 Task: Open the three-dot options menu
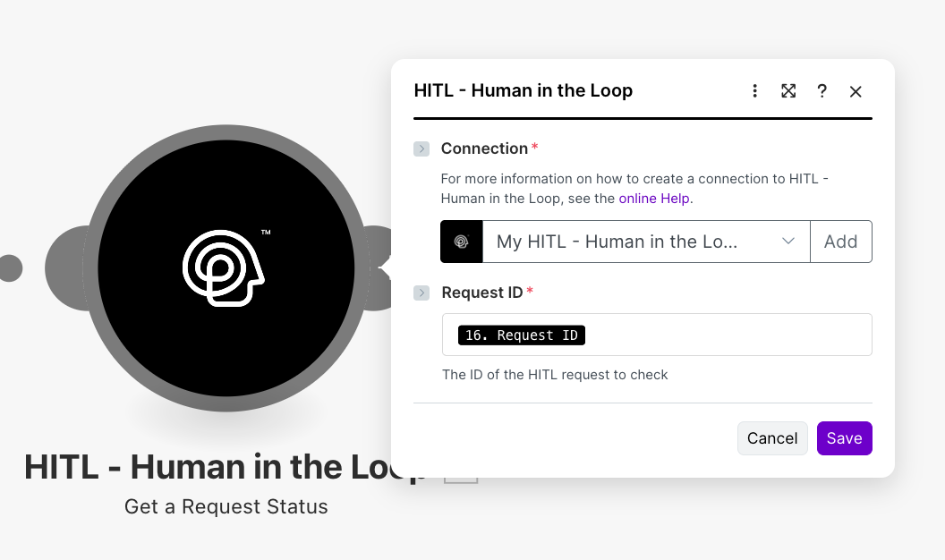[754, 90]
